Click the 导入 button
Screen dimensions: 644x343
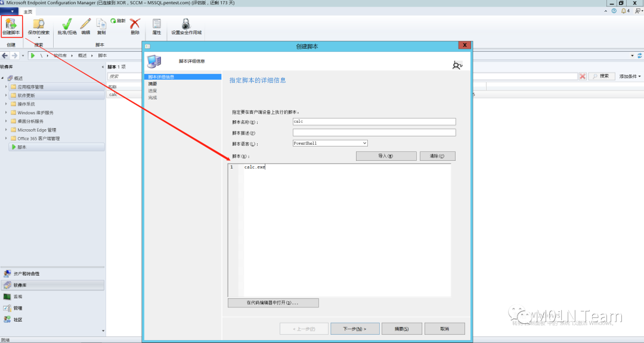click(x=386, y=156)
